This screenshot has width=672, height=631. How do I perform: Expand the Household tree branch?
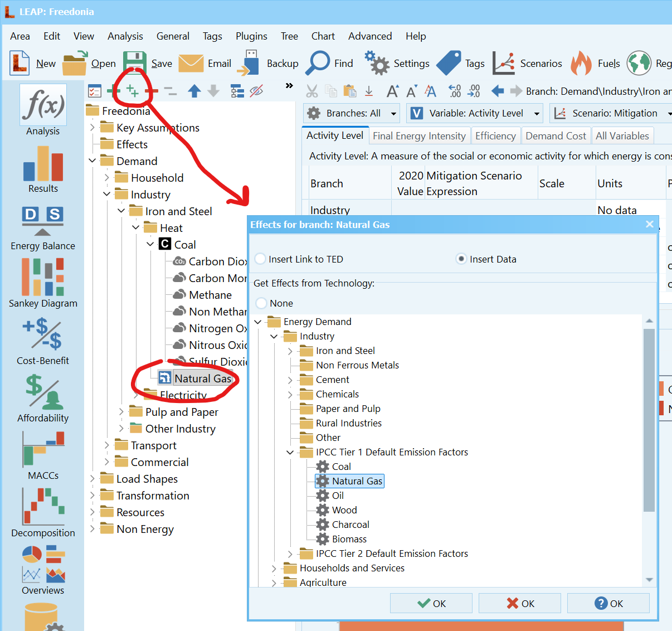(107, 178)
